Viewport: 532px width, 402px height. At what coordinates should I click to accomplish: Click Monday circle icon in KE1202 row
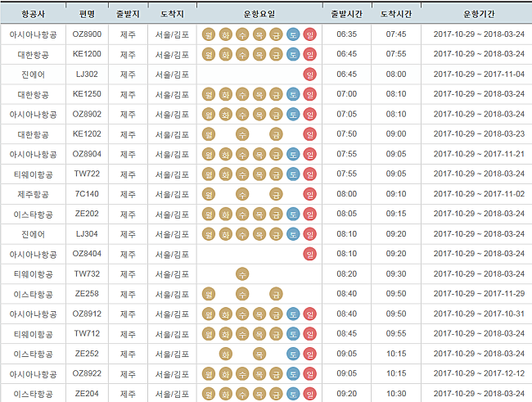point(209,134)
